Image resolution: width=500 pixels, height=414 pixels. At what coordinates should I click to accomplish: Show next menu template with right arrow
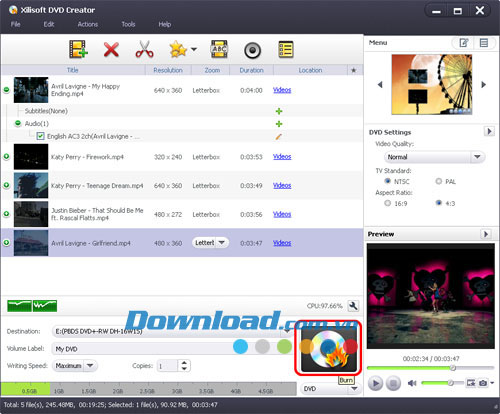click(484, 85)
